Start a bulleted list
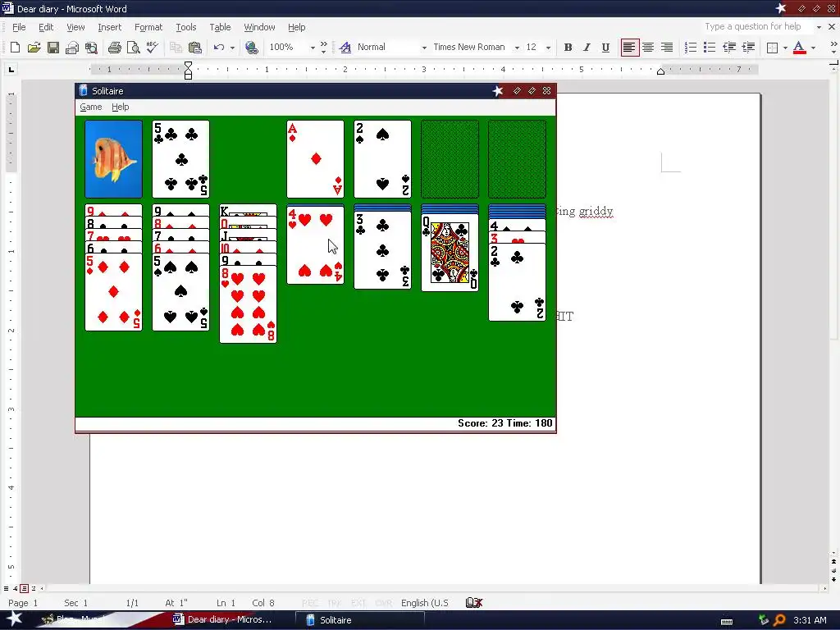Viewport: 840px width, 630px height. [x=710, y=47]
